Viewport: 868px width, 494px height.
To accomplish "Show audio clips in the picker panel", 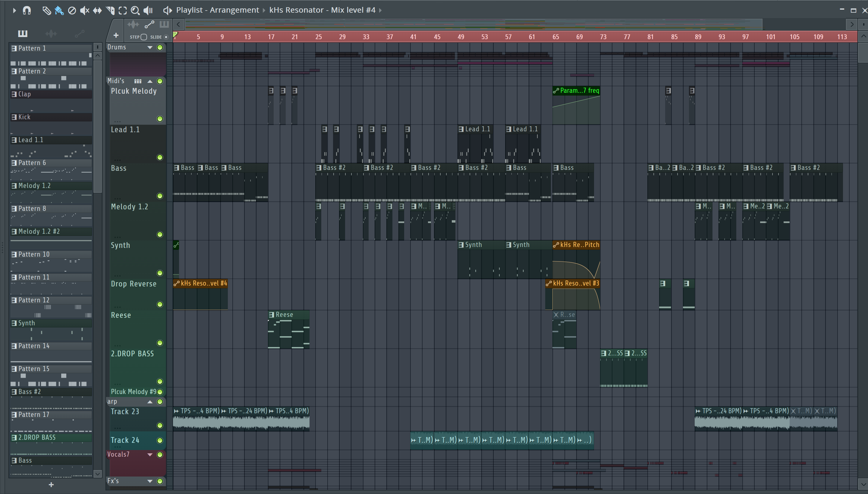I will tap(51, 33).
